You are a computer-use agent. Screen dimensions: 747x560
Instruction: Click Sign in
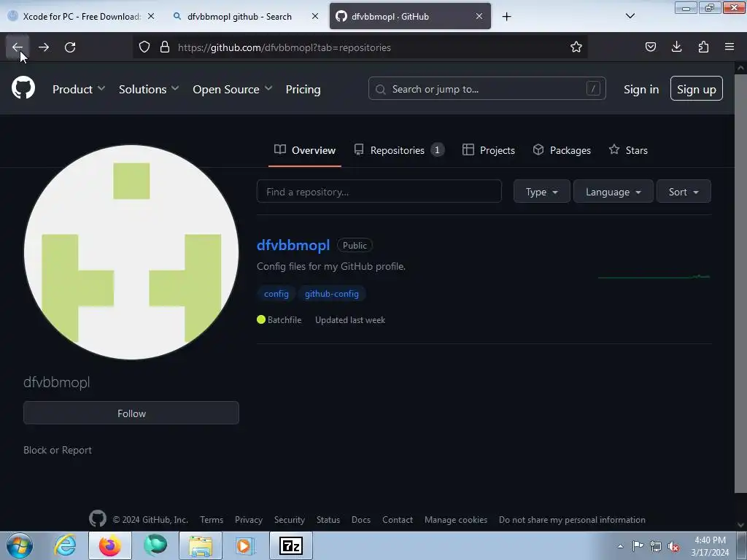641,89
